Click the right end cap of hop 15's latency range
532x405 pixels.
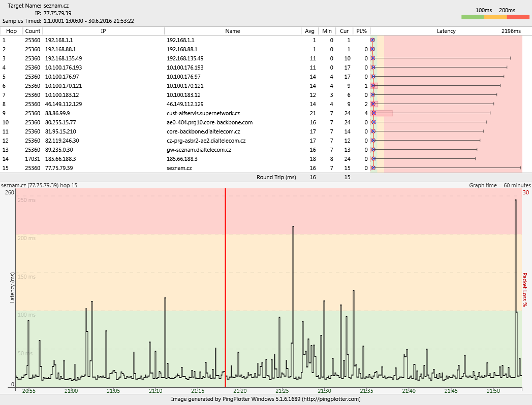[x=521, y=167]
